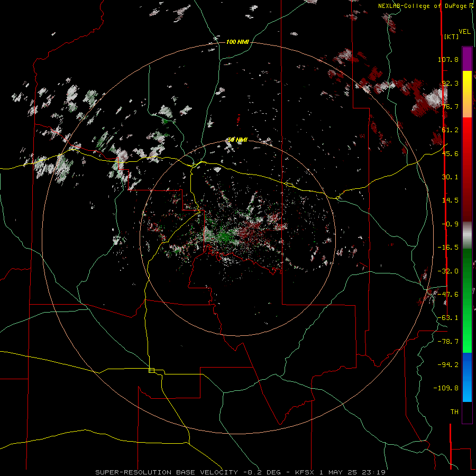476x476 pixels.
Task: Click the 50 NMI range ring label
Action: point(237,140)
